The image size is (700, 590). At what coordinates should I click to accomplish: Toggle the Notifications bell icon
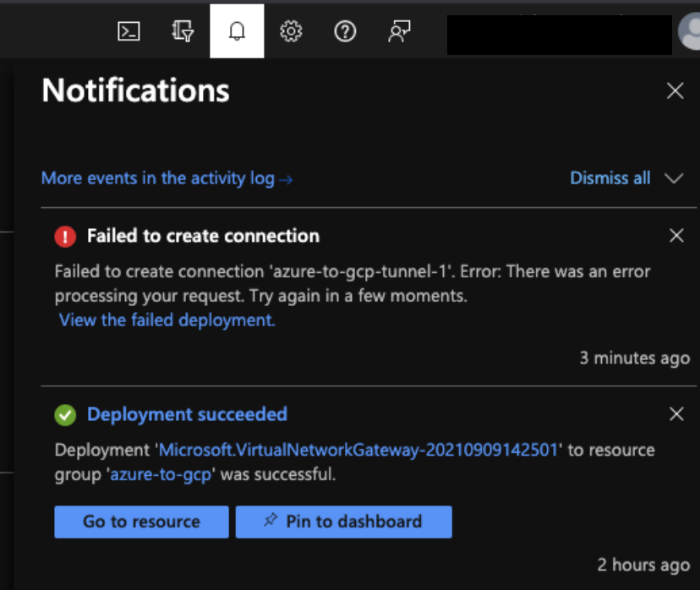click(x=237, y=31)
